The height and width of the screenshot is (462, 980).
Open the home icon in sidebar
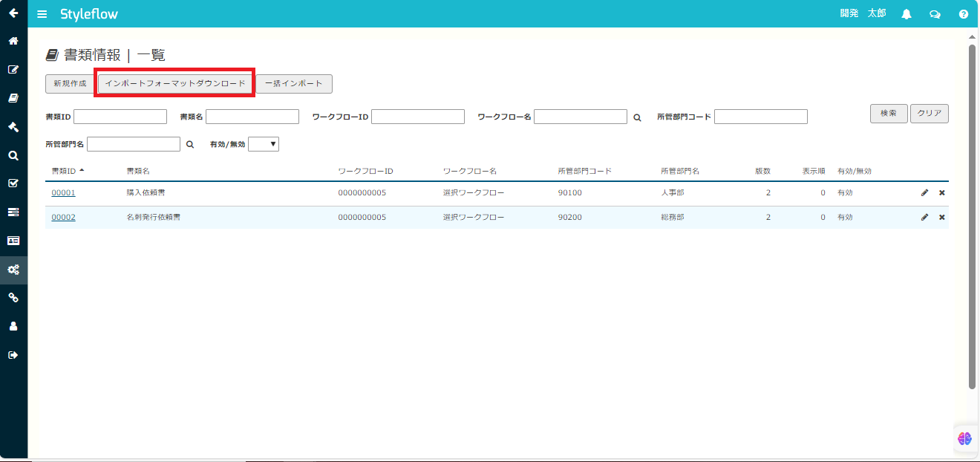coord(13,41)
